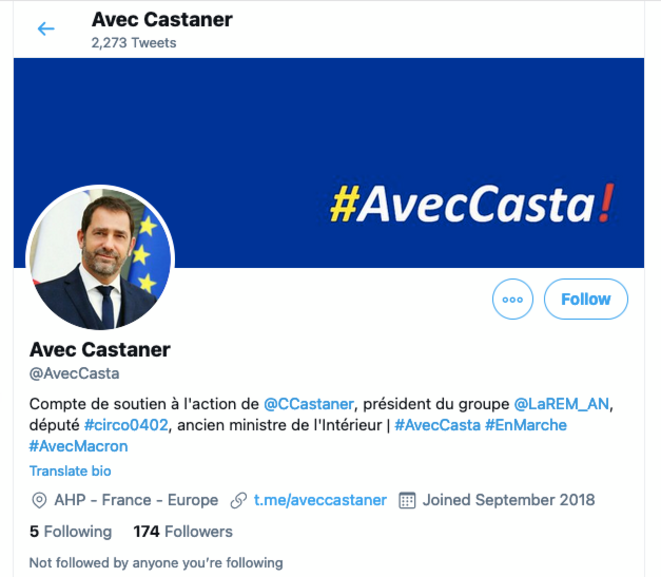The width and height of the screenshot is (661, 577).
Task: View the 174 Followers list
Action: point(183,531)
